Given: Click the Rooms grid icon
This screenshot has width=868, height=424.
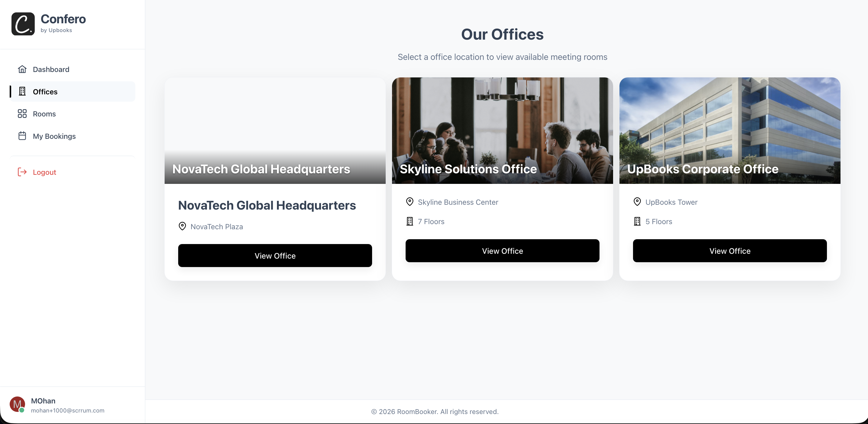Looking at the screenshot, I should click(22, 114).
